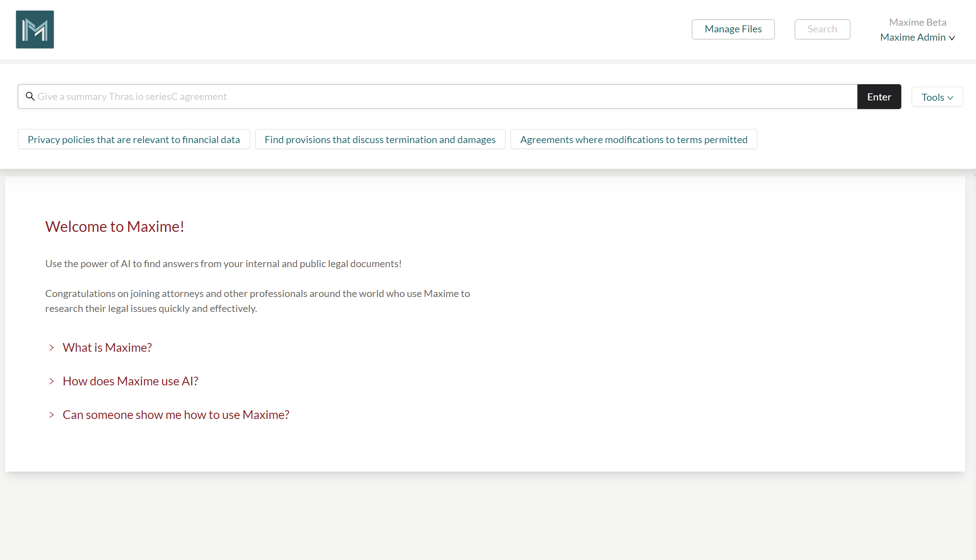Click the Tools dropdown arrow

tap(950, 98)
